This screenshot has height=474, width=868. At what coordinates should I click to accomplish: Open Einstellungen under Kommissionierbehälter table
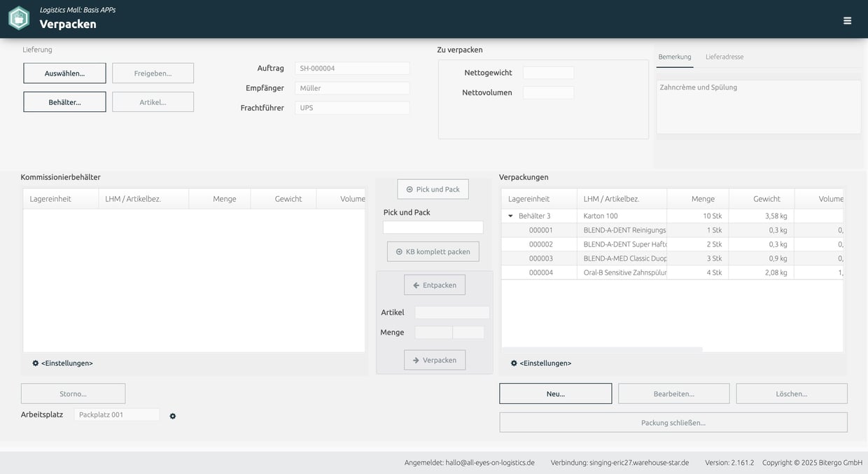[62, 363]
